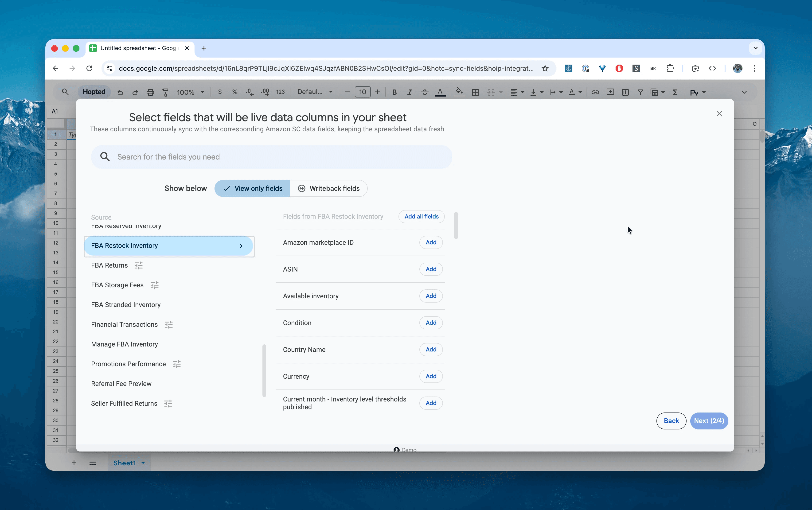Add the Currency field
Screen dimensions: 812x510
(x=431, y=376)
